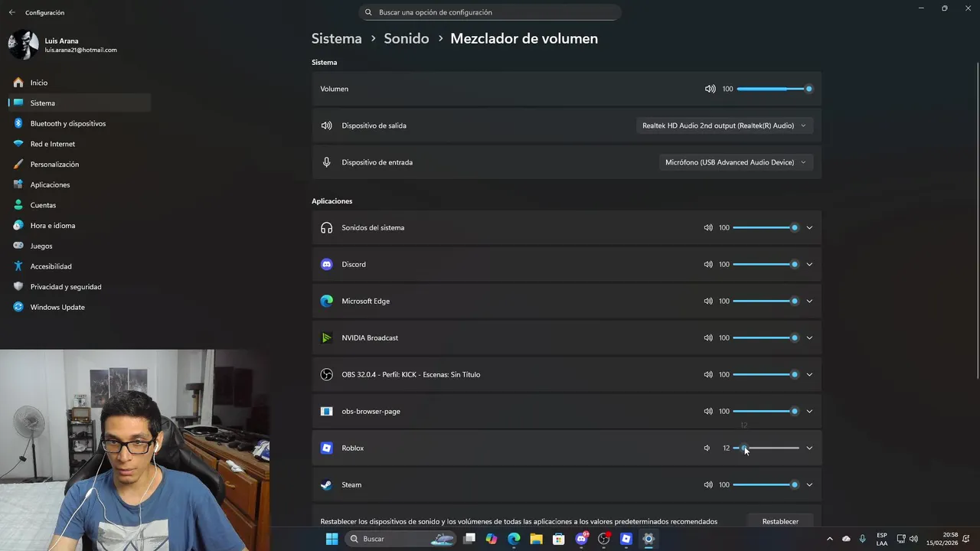Mute Sonidos del sistema speaker icon
The width and height of the screenshot is (980, 551).
coord(708,227)
